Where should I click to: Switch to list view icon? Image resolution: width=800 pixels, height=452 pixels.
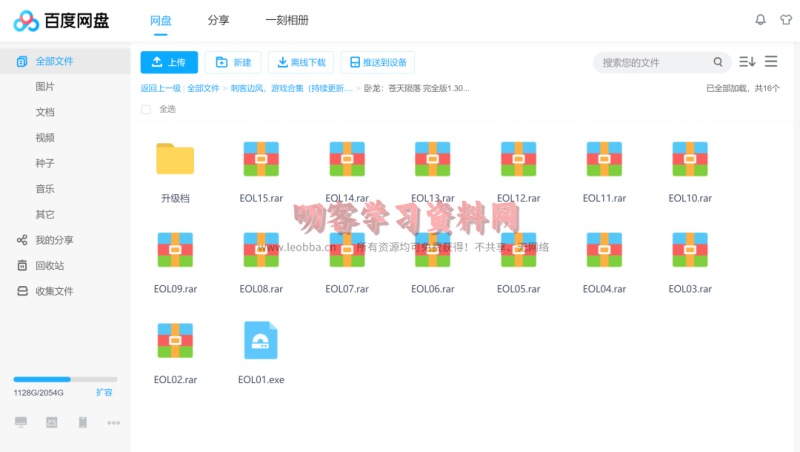[771, 62]
